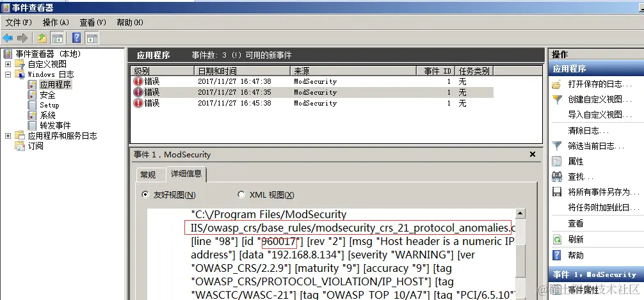This screenshot has width=644, height=300.
Task: Sort by the 来源 column header
Action: tap(353, 71)
